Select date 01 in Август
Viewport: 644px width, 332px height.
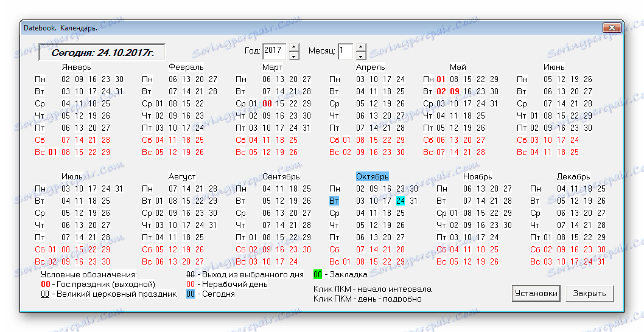(159, 201)
